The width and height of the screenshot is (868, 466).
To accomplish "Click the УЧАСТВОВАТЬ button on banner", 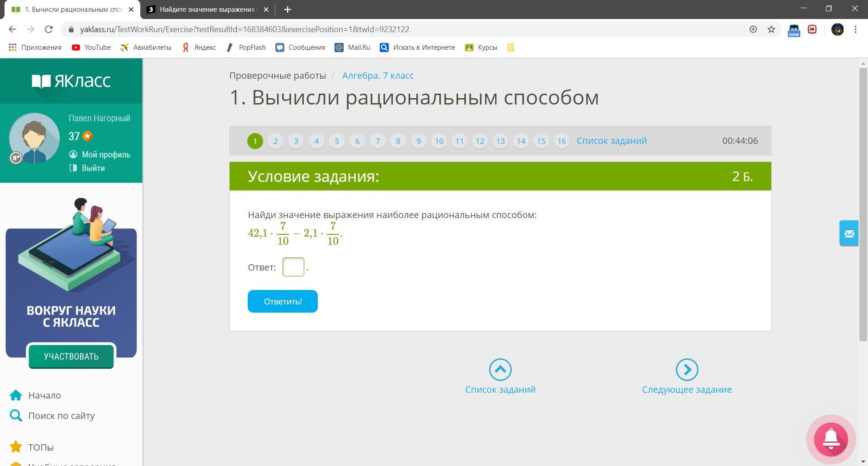I will [x=71, y=357].
